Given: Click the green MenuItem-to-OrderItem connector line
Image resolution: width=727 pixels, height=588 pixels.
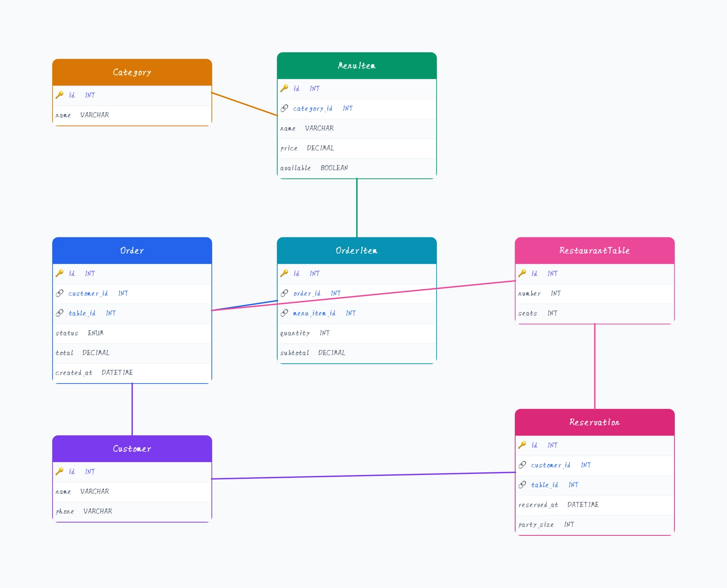Looking at the screenshot, I should (x=357, y=208).
